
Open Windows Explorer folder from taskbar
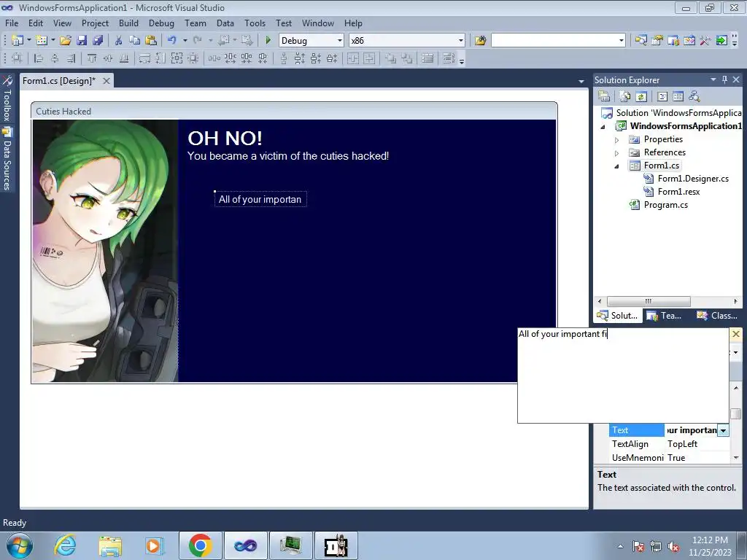110,545
